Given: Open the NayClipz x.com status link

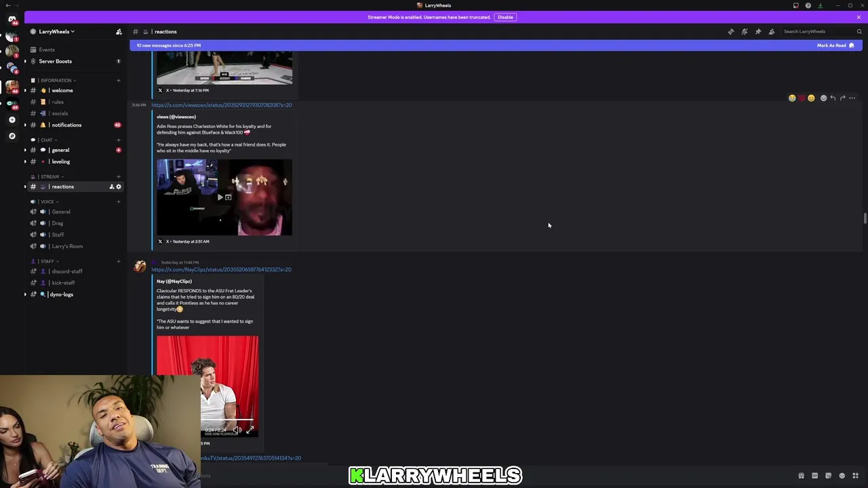Looking at the screenshot, I should click(222, 270).
